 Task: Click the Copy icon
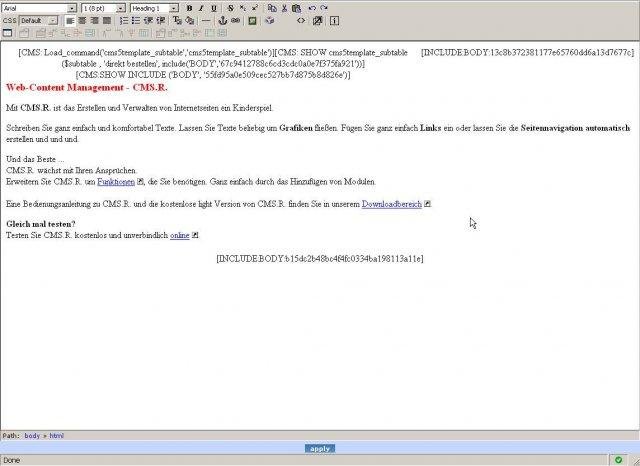click(272, 8)
